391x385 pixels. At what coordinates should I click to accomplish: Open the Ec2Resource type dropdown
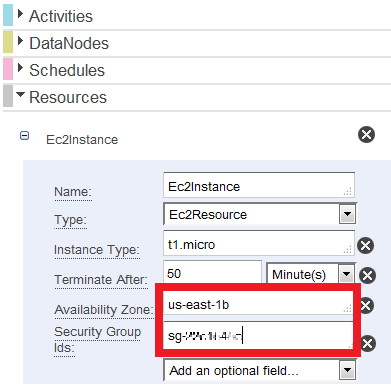(347, 214)
